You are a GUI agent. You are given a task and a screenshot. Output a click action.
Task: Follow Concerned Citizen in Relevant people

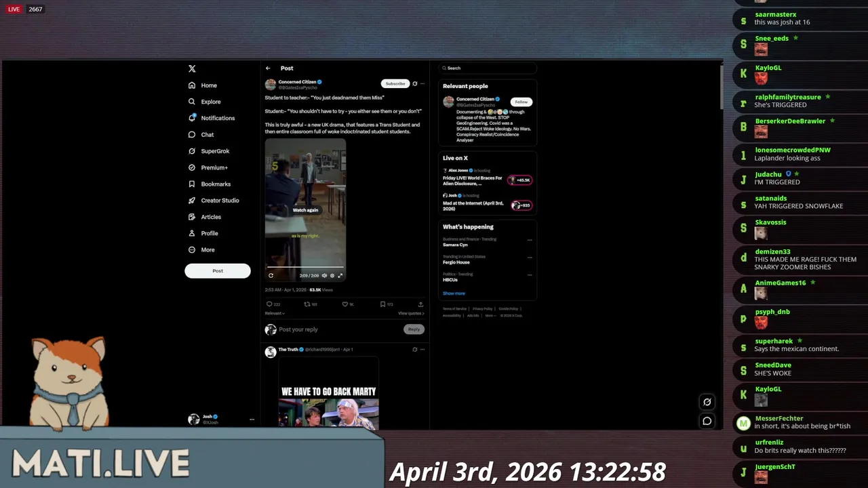[521, 102]
